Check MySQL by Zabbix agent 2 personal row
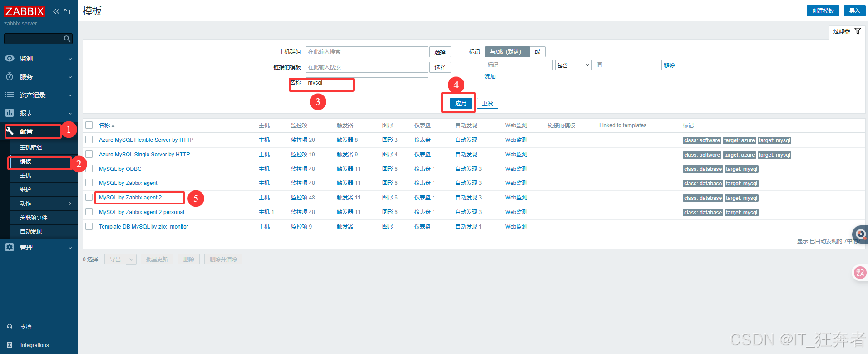The image size is (868, 354). [x=89, y=212]
